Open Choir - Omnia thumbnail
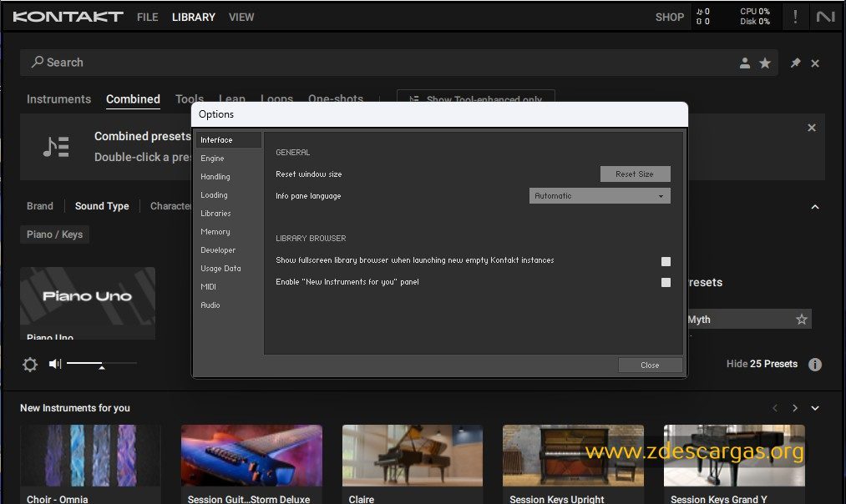 click(x=90, y=456)
